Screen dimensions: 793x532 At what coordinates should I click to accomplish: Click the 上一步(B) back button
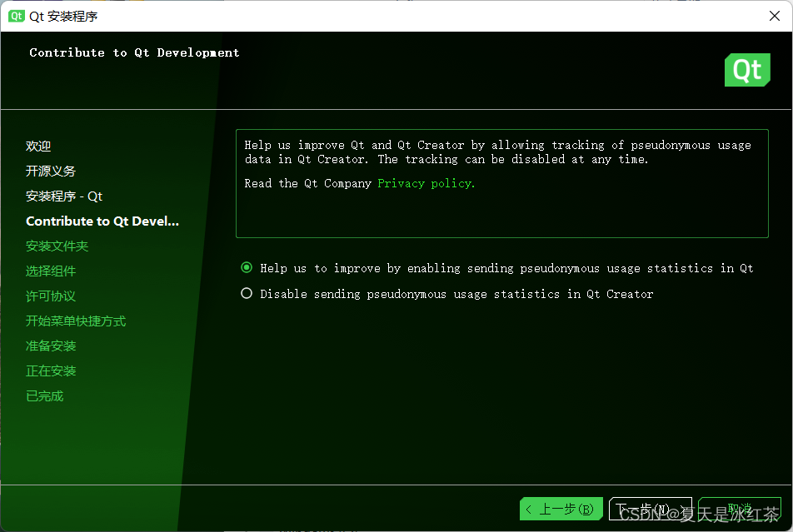[x=561, y=509]
